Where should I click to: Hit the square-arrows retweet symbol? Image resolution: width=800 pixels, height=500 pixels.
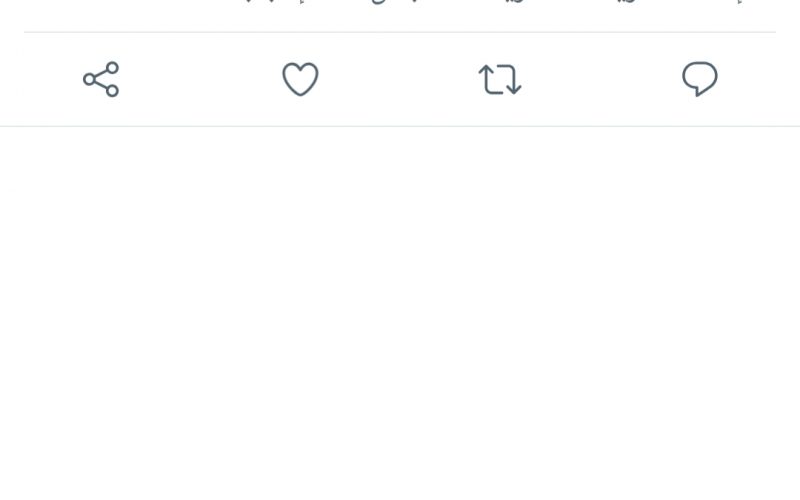coord(500,79)
